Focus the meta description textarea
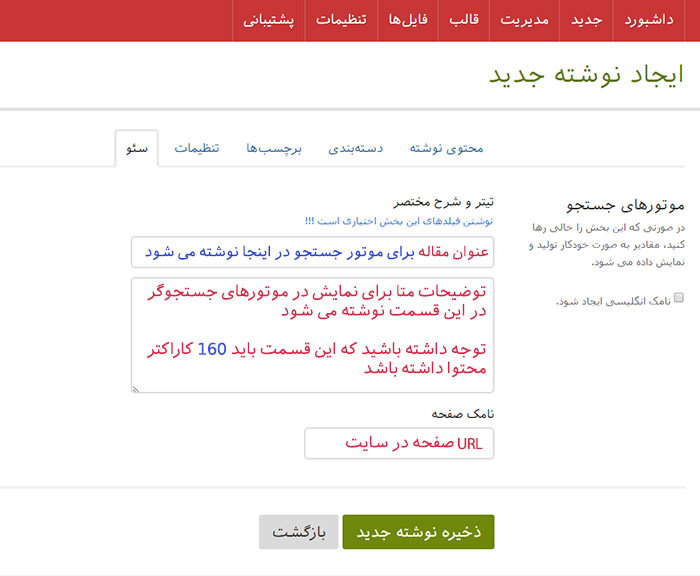This screenshot has width=700, height=576. [x=312, y=335]
